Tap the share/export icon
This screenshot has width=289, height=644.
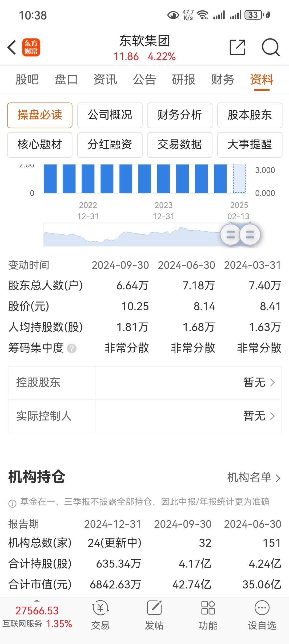(237, 47)
